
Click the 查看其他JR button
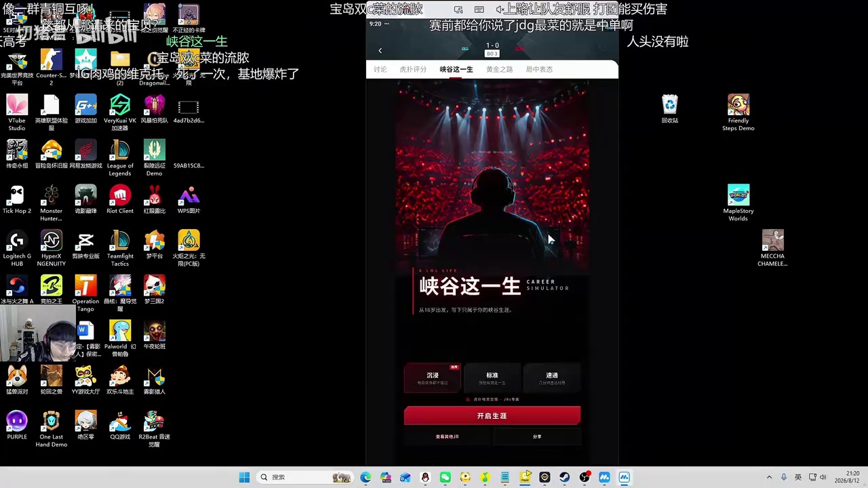447,436
